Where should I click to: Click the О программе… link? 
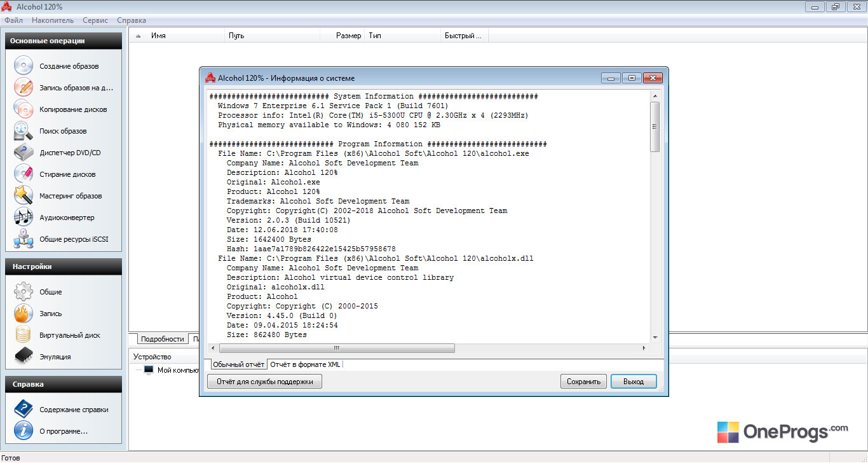[64, 431]
